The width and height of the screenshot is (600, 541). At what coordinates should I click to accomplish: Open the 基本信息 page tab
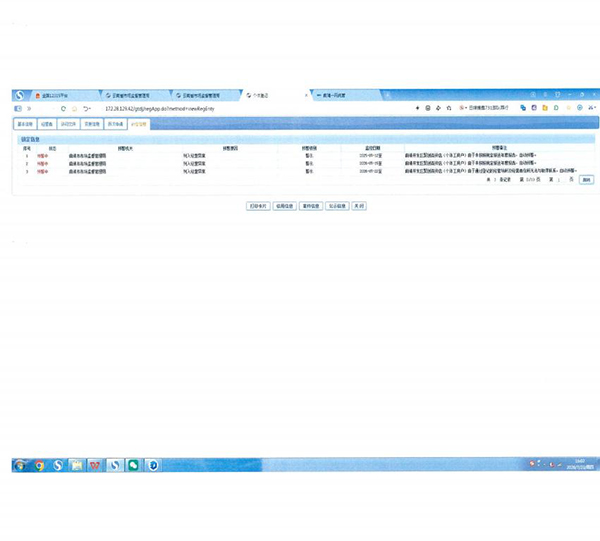[25, 124]
